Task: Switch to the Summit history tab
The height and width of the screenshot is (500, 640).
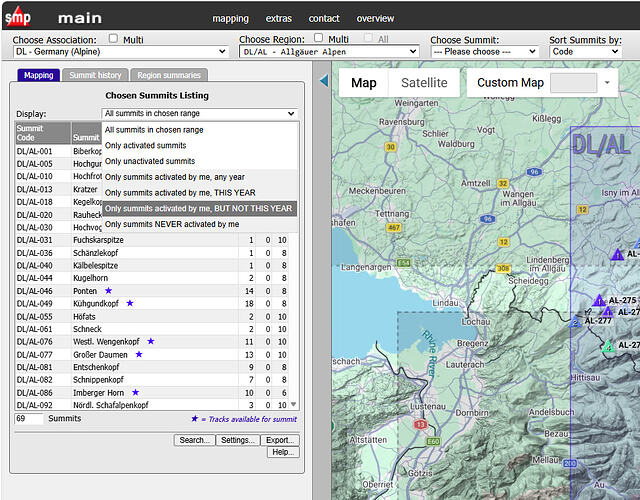Action: pos(95,75)
